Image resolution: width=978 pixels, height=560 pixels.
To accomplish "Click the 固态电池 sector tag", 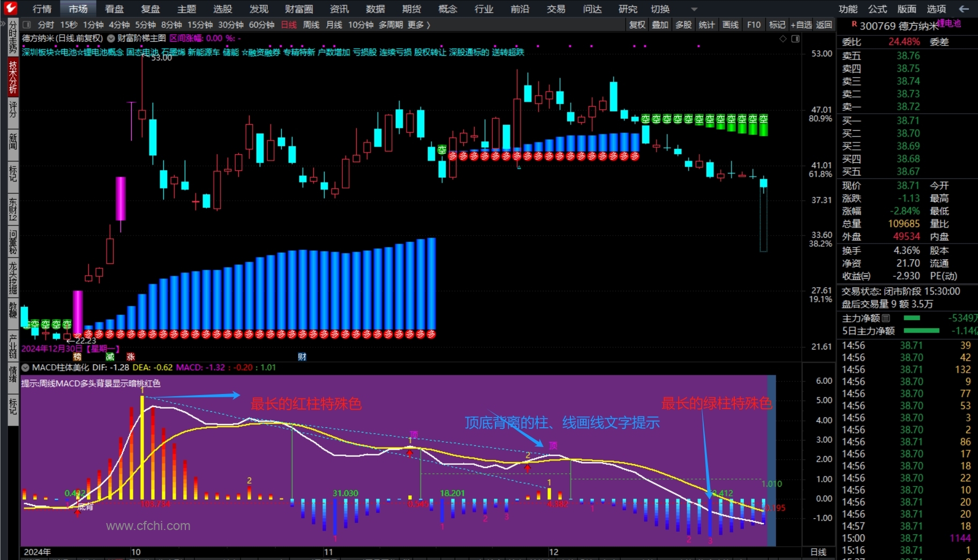I will pos(142,52).
